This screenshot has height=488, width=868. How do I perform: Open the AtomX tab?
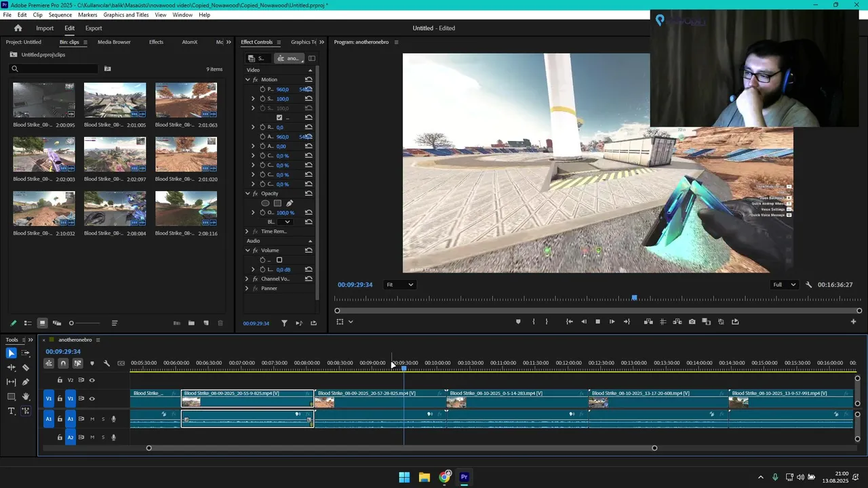click(190, 42)
